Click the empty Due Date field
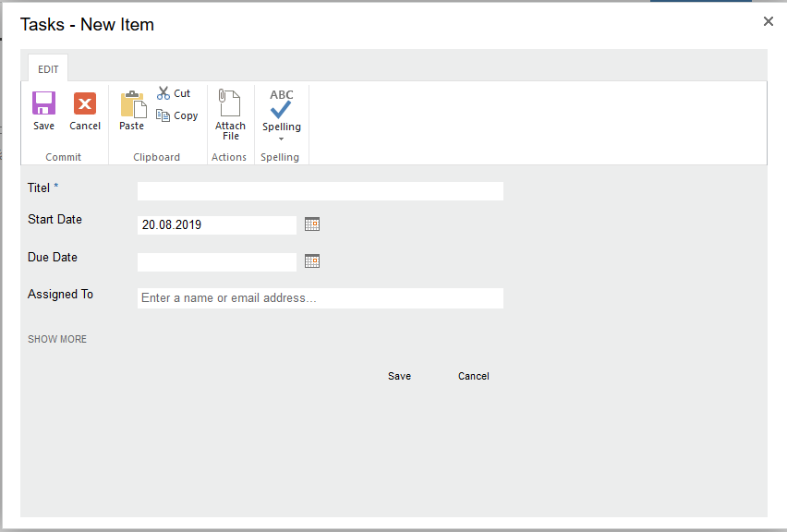The width and height of the screenshot is (787, 532). [216, 261]
